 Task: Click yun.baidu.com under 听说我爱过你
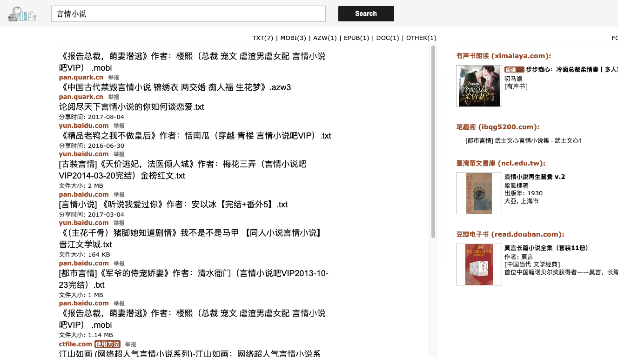[84, 223]
